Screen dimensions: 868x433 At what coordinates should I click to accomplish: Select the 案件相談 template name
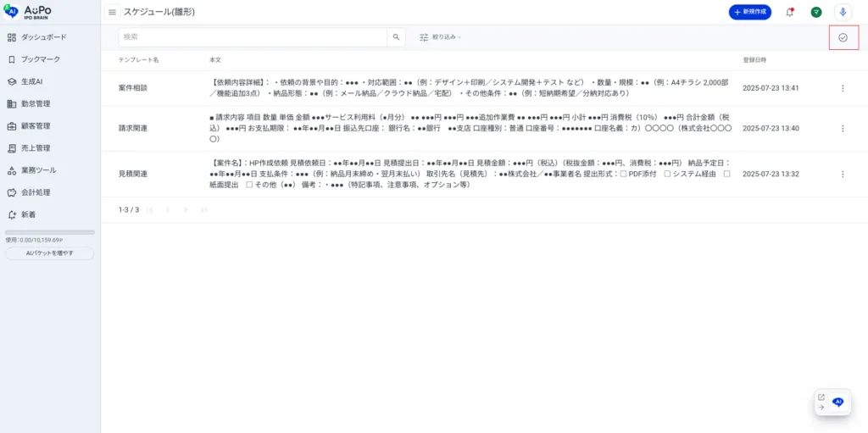pos(133,88)
